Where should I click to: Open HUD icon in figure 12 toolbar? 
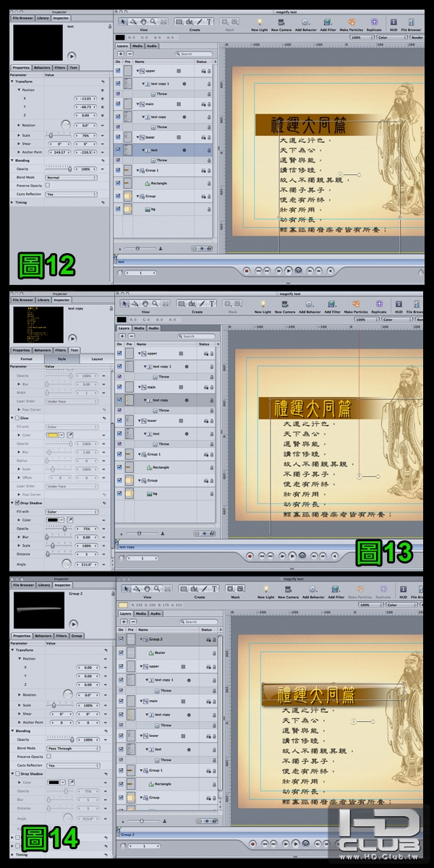(x=394, y=22)
